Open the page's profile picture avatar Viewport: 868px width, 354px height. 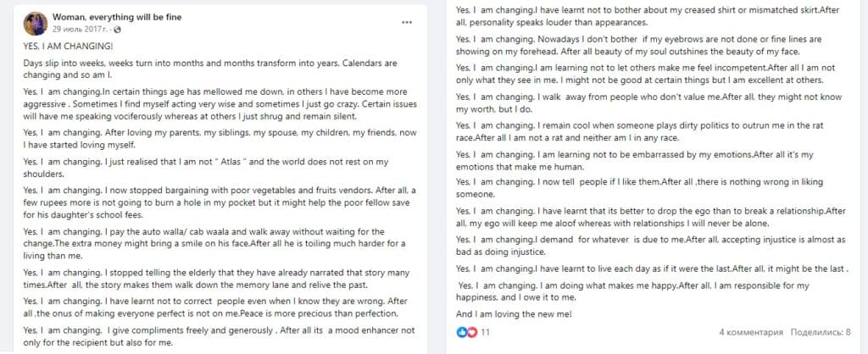(35, 23)
